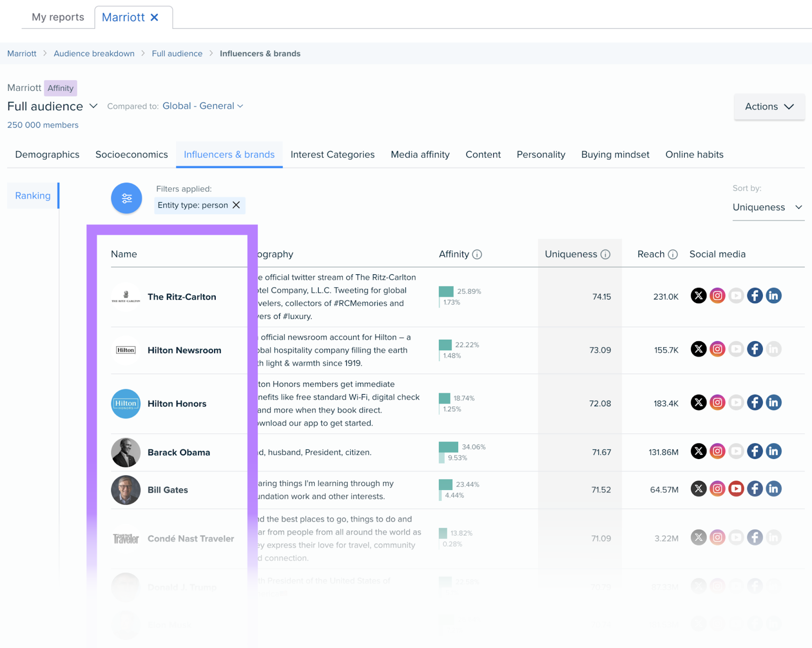812x648 pixels.
Task: Expand the Full audience selector
Action: tap(93, 106)
